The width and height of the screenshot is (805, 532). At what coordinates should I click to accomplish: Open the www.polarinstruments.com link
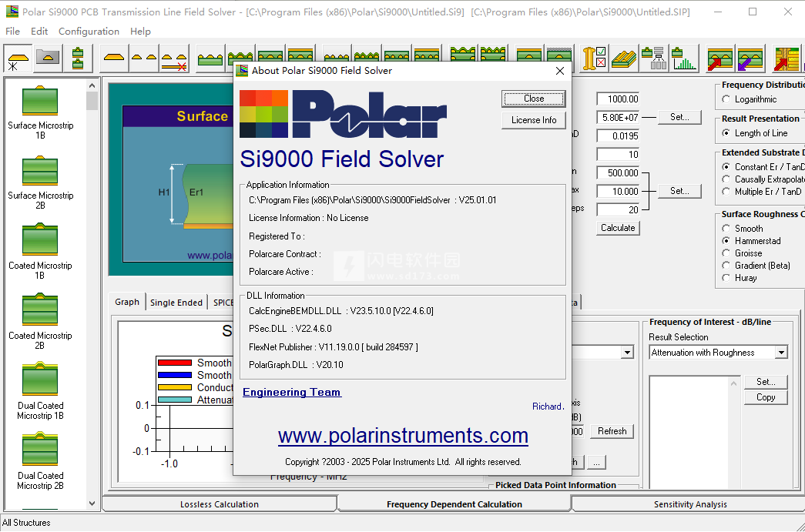(x=403, y=436)
